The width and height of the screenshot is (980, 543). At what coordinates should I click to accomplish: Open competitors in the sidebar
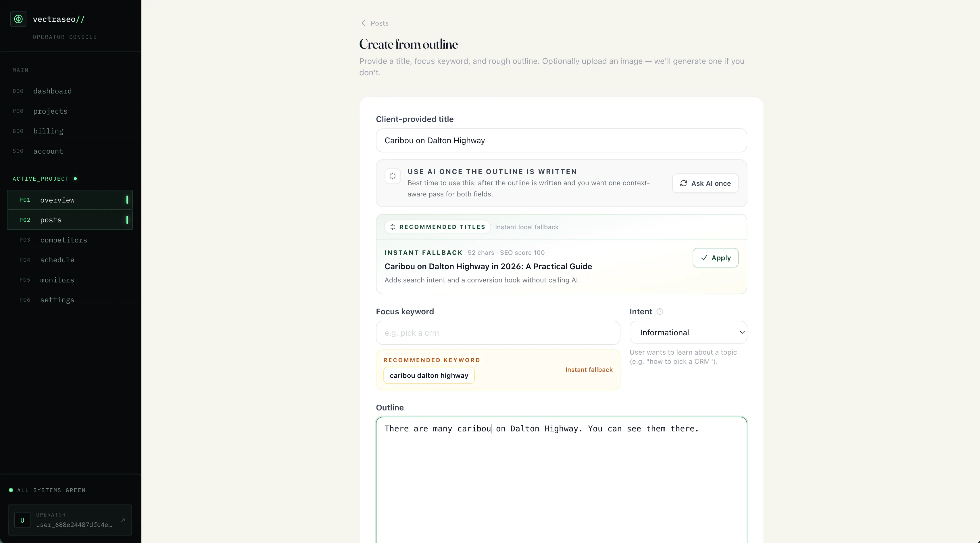70,240
